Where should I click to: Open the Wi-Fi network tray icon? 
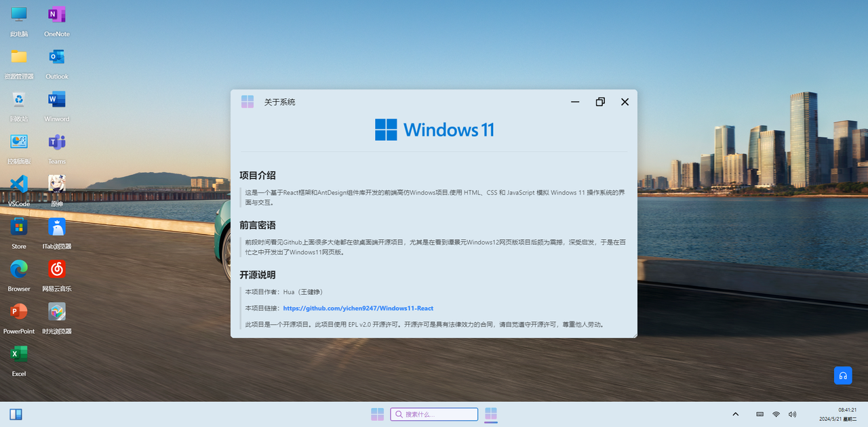(x=776, y=414)
